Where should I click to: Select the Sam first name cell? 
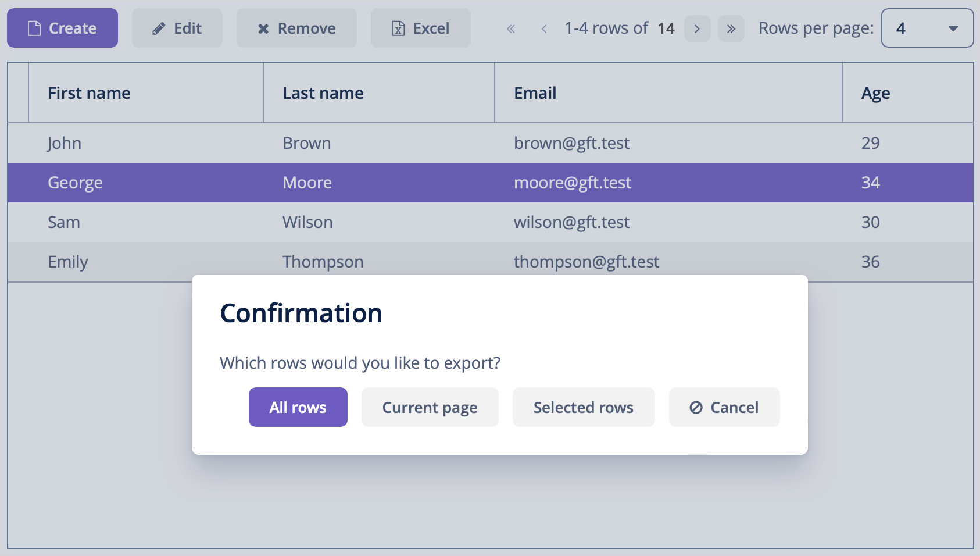coord(146,222)
